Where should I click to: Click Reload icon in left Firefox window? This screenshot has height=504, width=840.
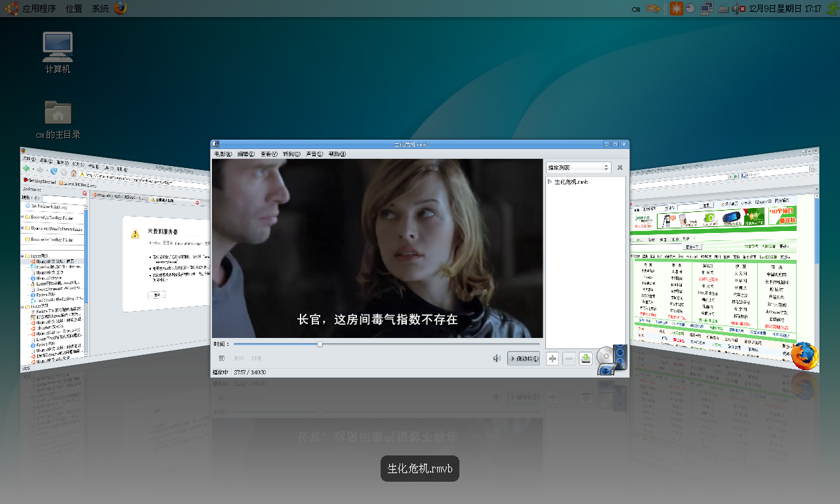coord(54,171)
